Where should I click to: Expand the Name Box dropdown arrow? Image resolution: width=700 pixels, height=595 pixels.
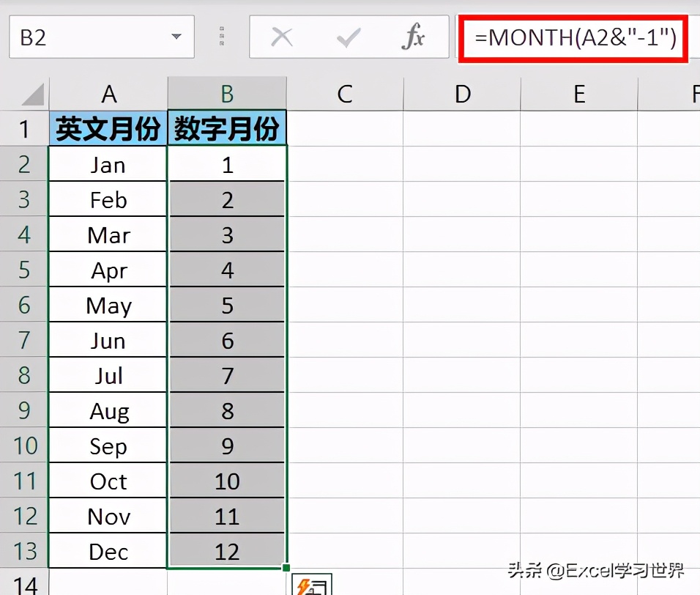click(176, 37)
